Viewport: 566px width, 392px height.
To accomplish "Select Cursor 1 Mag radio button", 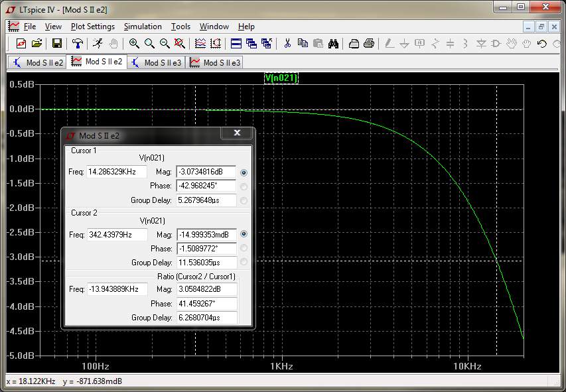I will click(x=244, y=172).
